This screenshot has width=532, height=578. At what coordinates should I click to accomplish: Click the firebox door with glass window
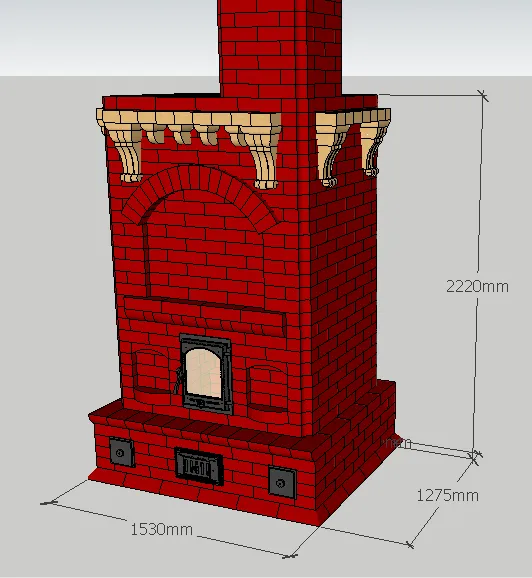[x=206, y=374]
